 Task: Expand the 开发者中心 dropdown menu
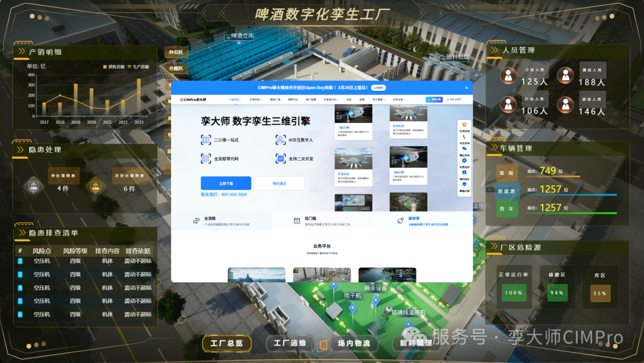pyautogui.click(x=330, y=100)
